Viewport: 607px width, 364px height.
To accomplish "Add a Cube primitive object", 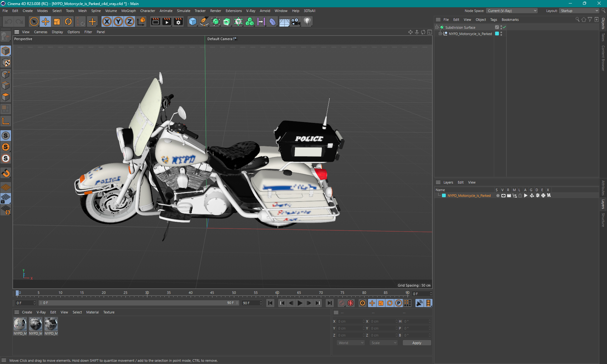I will tap(193, 21).
